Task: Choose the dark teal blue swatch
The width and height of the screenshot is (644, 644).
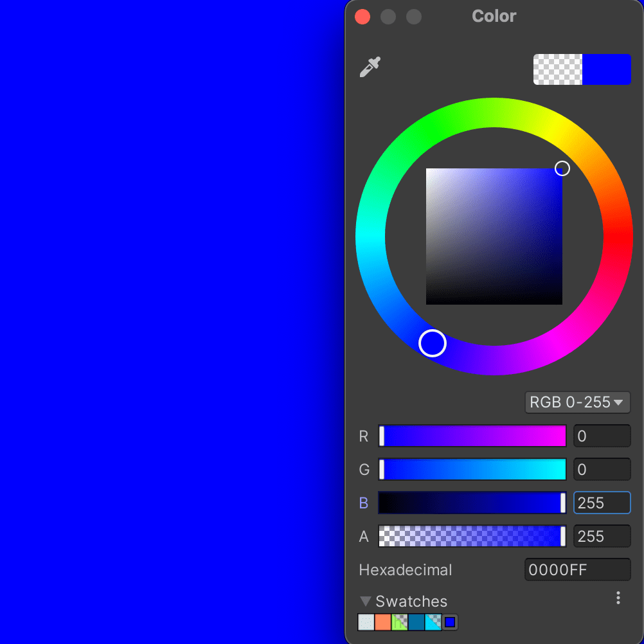Action: point(416,622)
